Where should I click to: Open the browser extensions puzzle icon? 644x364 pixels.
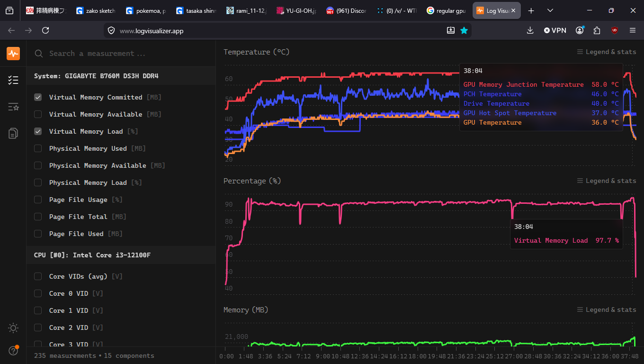point(597,30)
